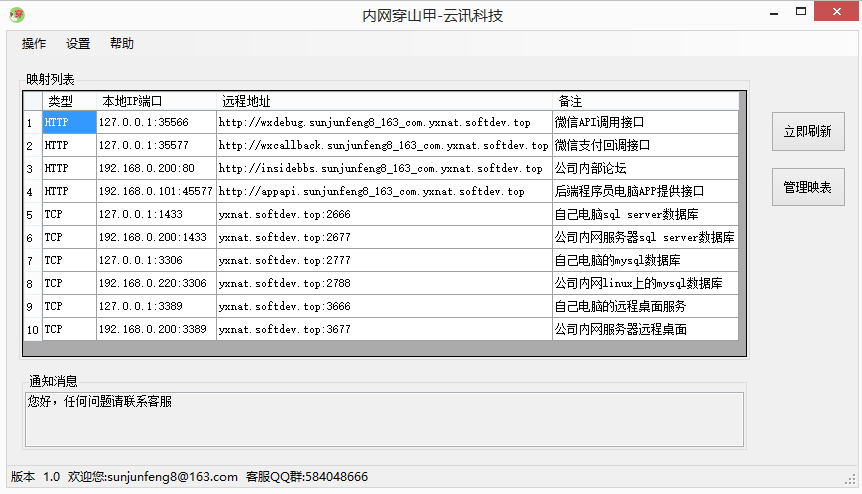
Task: Open the 帮助 menu
Action: (122, 44)
